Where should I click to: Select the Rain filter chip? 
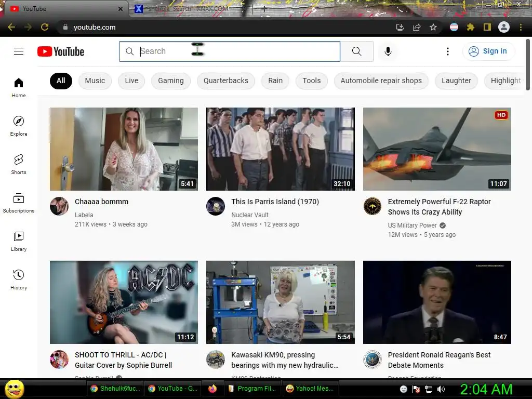click(x=275, y=81)
